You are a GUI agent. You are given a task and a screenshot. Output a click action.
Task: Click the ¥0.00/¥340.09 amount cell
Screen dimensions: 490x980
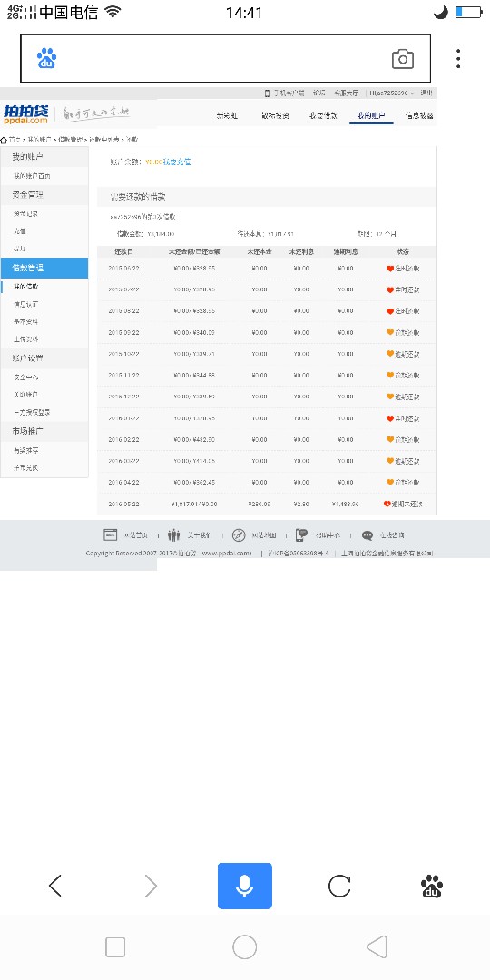coord(194,332)
